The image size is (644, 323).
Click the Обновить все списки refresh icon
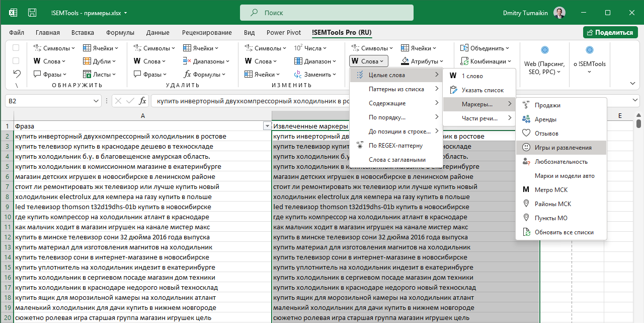(x=526, y=232)
